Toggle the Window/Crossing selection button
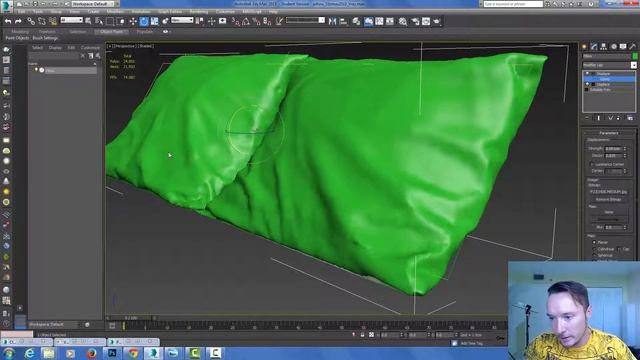 pos(121,21)
